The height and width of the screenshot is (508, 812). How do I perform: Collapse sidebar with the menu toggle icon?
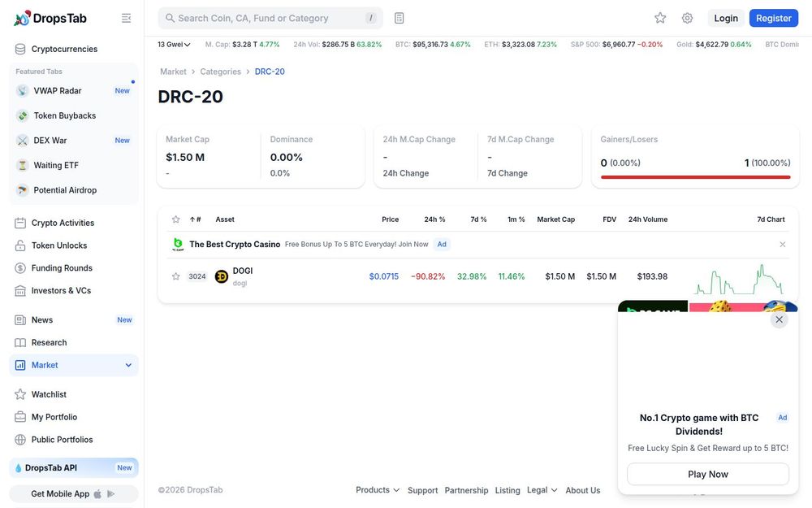[126, 18]
